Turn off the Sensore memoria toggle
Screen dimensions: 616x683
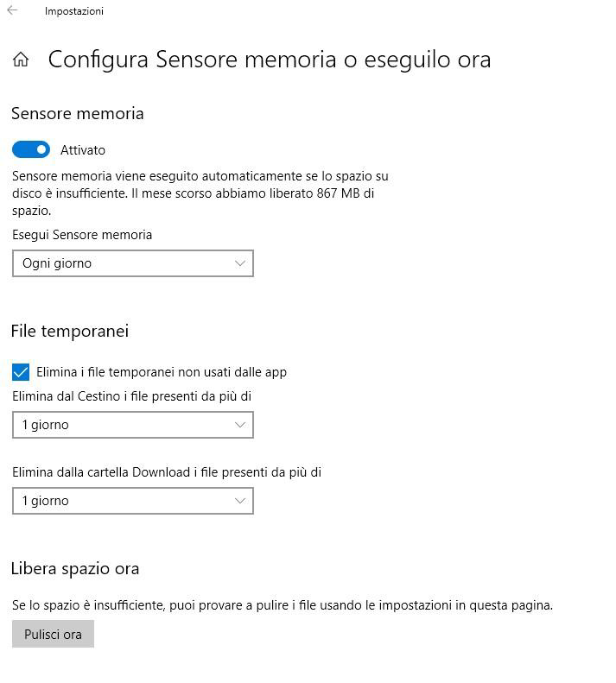click(31, 150)
